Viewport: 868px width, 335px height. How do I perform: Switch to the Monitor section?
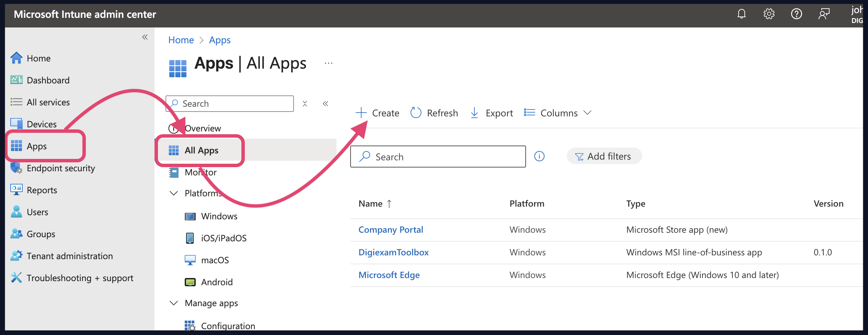point(200,172)
